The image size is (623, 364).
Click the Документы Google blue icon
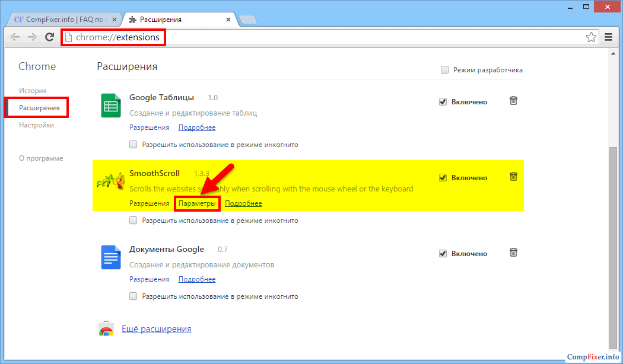[x=111, y=257]
